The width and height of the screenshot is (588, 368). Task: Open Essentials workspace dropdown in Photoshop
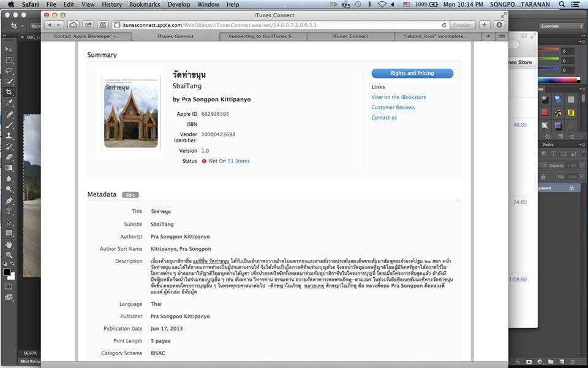pyautogui.click(x=561, y=26)
